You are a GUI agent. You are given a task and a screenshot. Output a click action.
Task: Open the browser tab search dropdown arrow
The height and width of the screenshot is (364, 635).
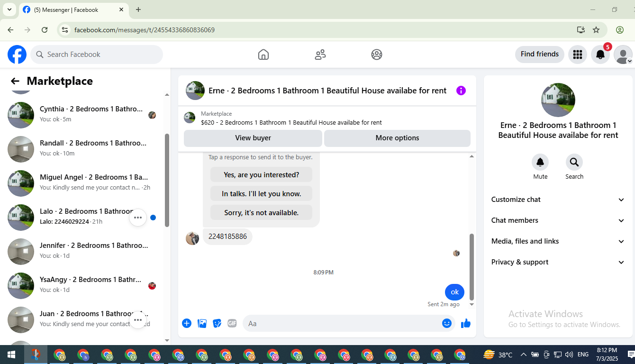coord(9,9)
